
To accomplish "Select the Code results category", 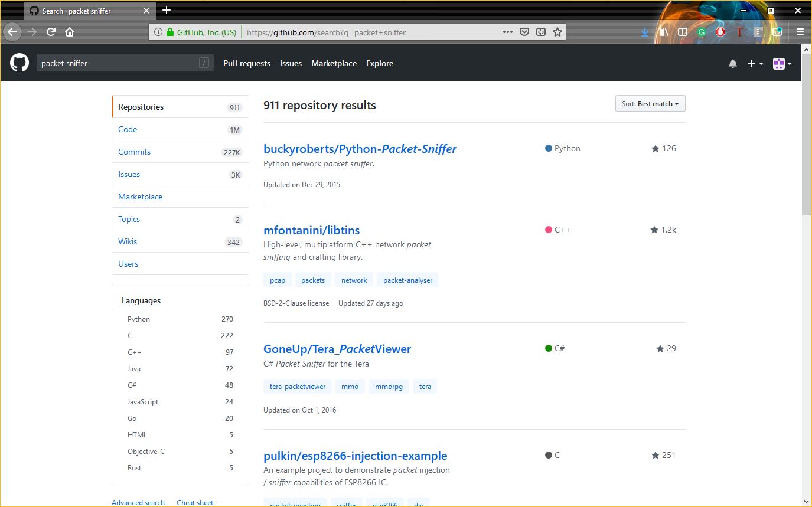I will tap(180, 129).
